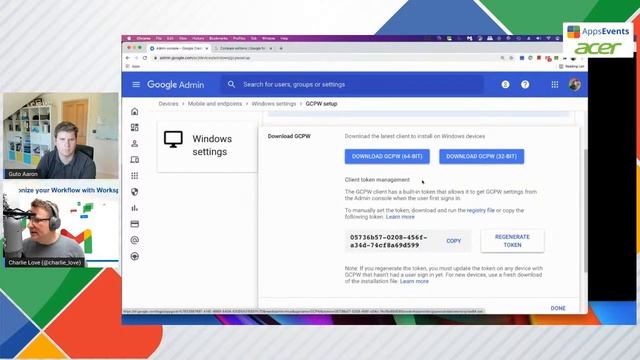Click the Devices breadcrumb

168,104
